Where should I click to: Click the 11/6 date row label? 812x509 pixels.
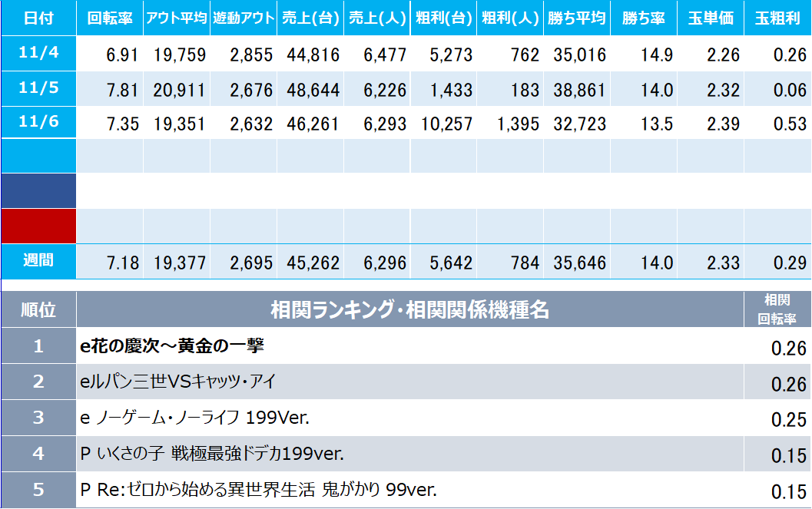click(x=38, y=123)
